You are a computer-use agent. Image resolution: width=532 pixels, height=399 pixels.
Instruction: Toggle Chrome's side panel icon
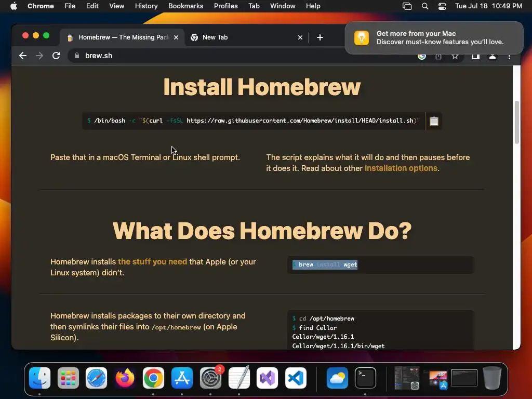click(x=476, y=57)
